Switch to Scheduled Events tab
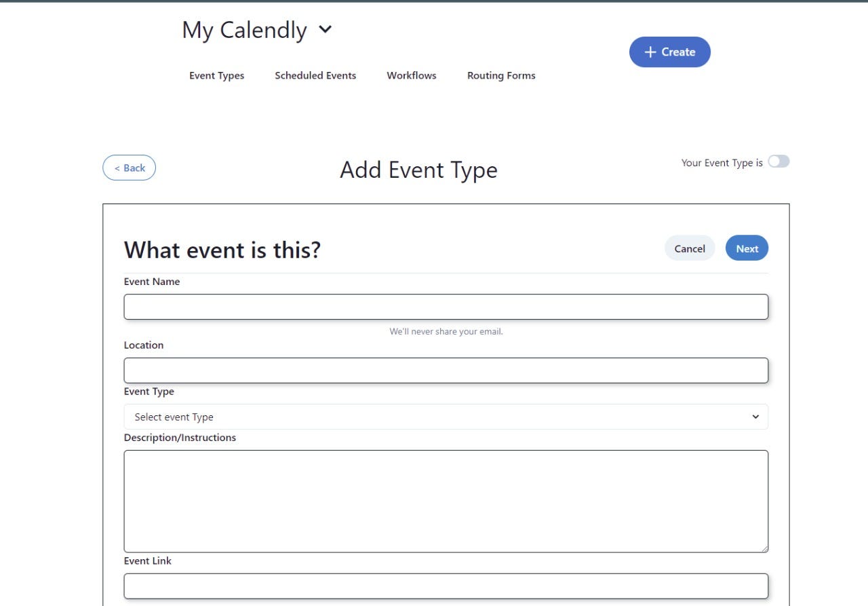The image size is (868, 606). [315, 75]
